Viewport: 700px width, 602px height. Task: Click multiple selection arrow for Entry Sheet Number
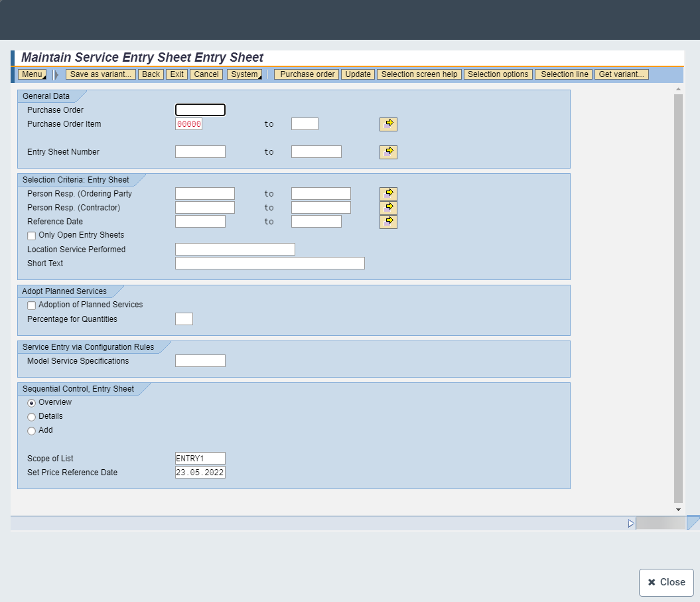tap(388, 152)
